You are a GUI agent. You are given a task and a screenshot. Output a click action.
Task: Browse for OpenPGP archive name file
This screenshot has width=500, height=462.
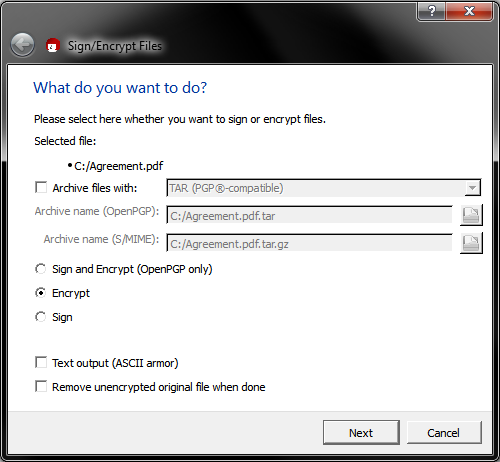pyautogui.click(x=471, y=215)
